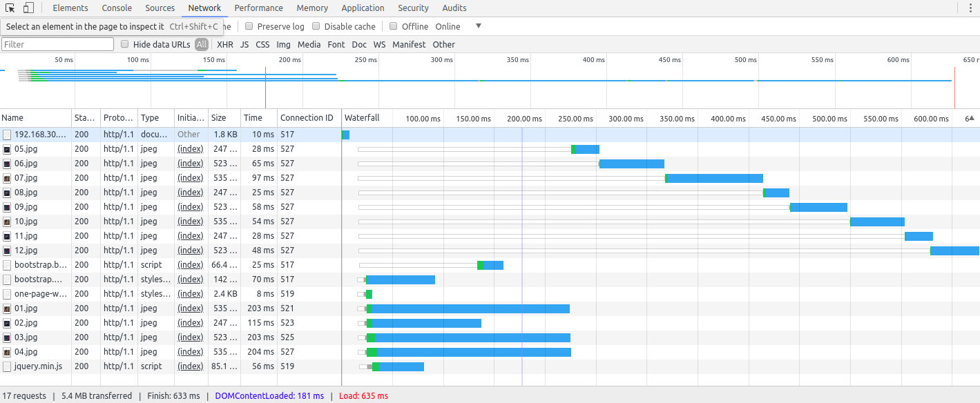Click the file icon next to 04.jpg

click(7, 352)
